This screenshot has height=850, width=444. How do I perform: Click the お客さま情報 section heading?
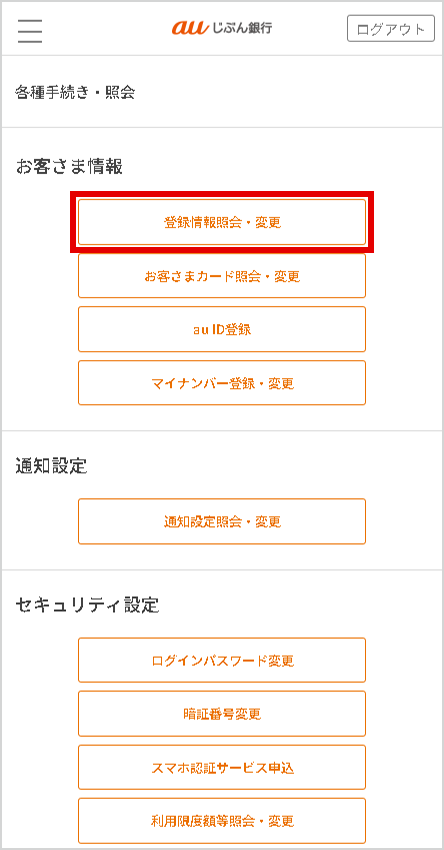[69, 167]
